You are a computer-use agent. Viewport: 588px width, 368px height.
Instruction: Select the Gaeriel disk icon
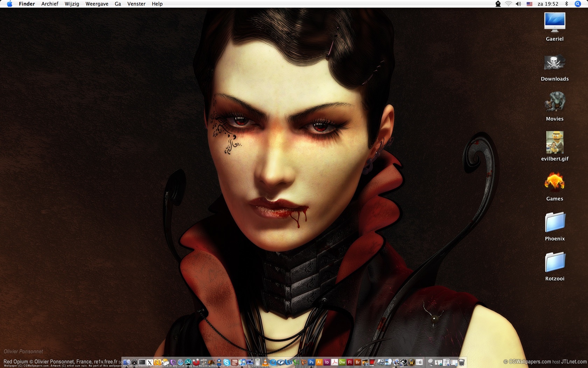[555, 23]
